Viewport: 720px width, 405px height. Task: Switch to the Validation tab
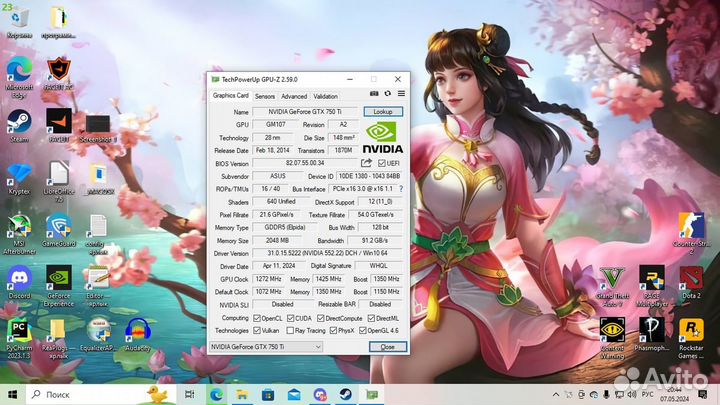[326, 96]
